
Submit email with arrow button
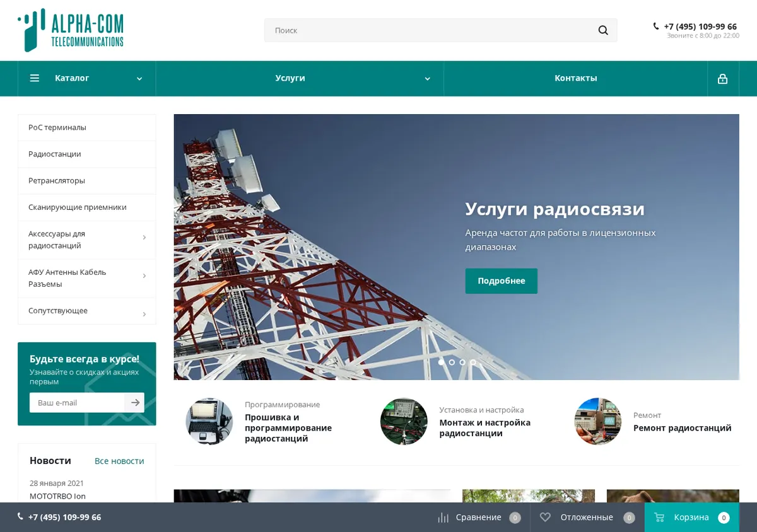(134, 403)
